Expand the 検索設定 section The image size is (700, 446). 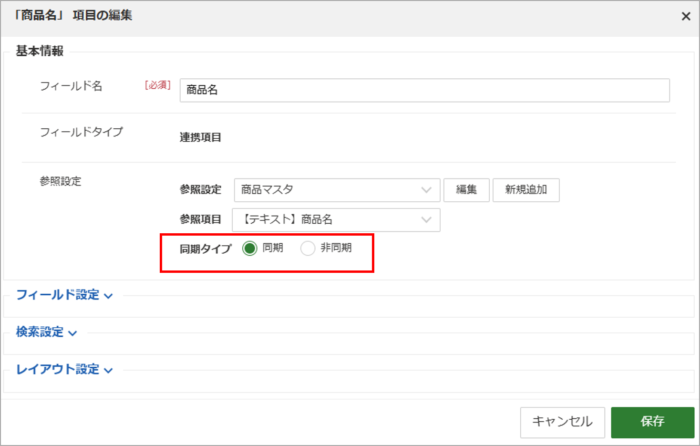46,332
